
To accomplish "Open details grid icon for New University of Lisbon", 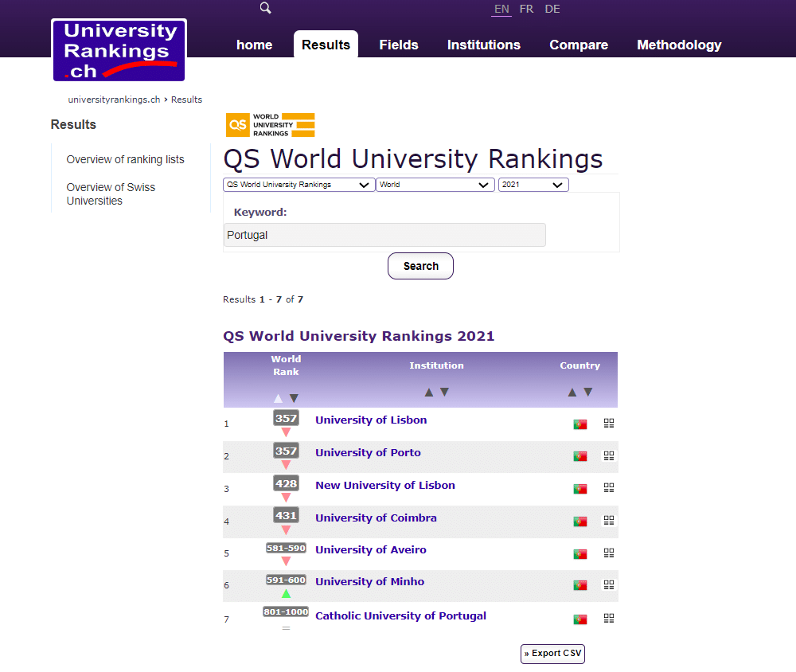I will click(609, 487).
